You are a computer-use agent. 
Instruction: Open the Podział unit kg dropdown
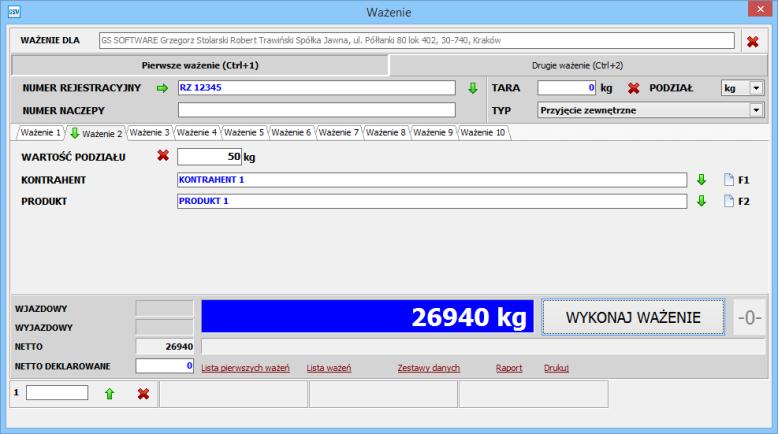point(756,88)
